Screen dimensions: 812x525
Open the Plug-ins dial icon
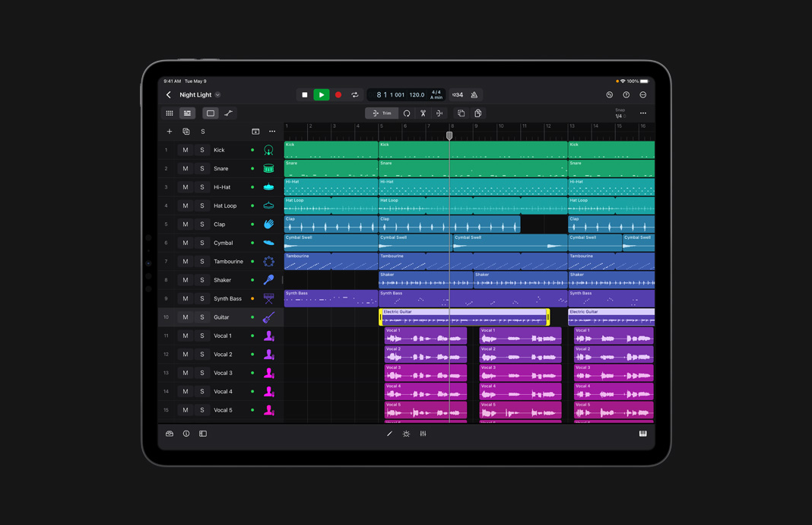tap(406, 434)
